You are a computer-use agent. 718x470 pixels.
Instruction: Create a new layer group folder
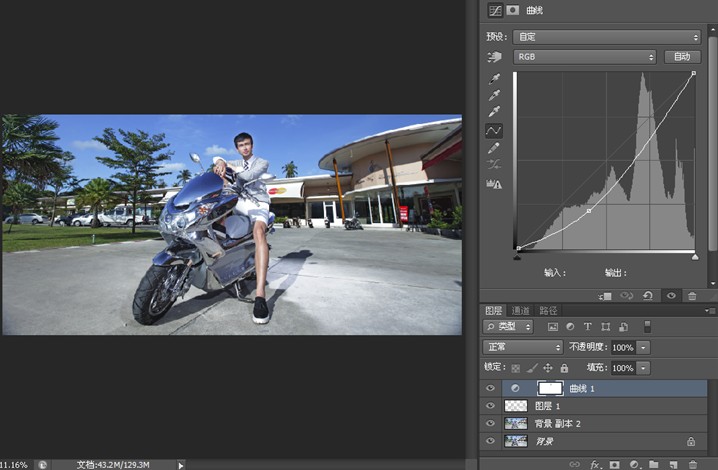pyautogui.click(x=653, y=464)
